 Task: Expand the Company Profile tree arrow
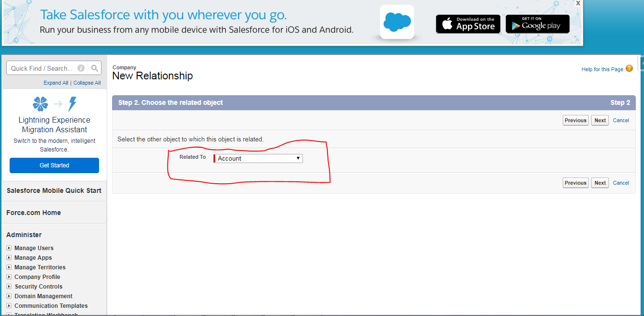tap(9, 277)
